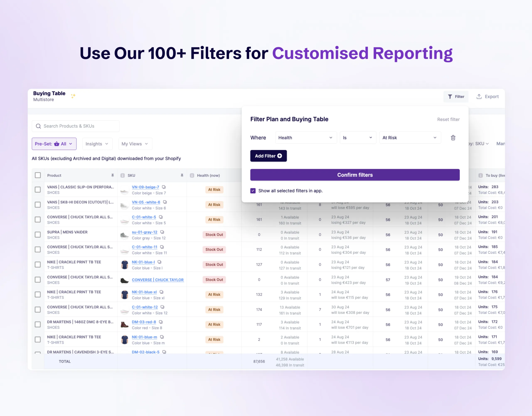Open the DM-03-red-8 SKU link
This screenshot has height=416, width=532.
pos(144,322)
